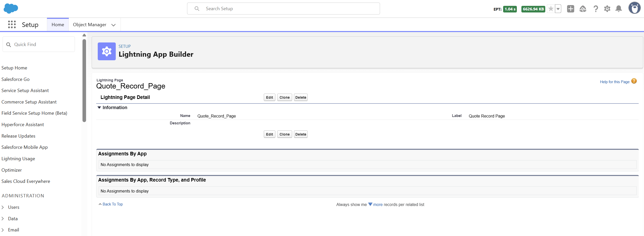Click the blue triangle next to more records
The height and width of the screenshot is (236, 644).
(x=370, y=204)
